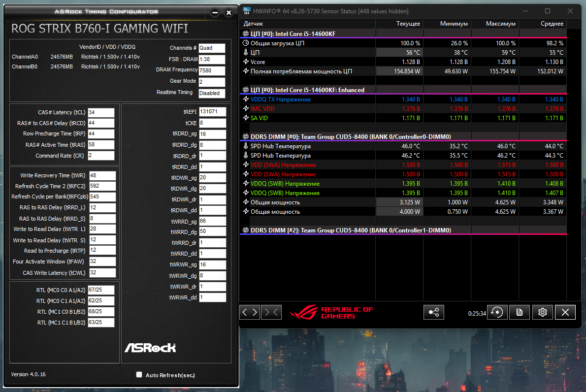Click the tREFI value field
The width and height of the screenshot is (586, 392).
point(212,112)
